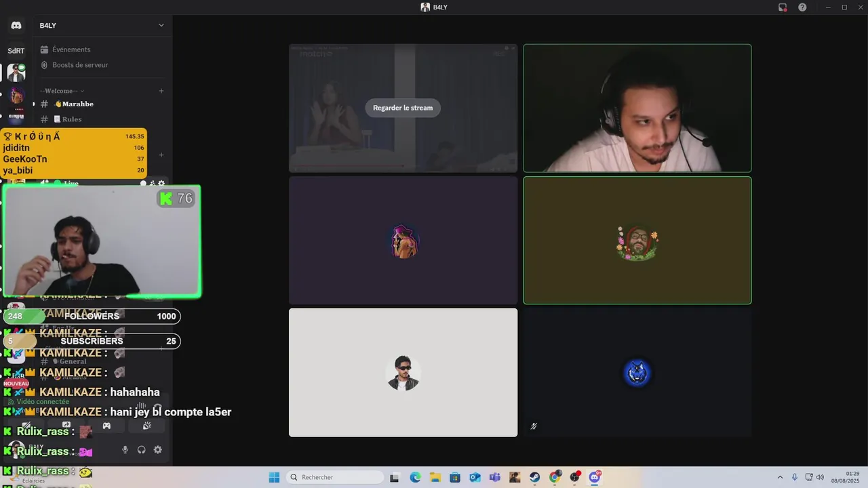Expand the B4LY server menu chevron
The image size is (868, 488).
pyautogui.click(x=161, y=26)
